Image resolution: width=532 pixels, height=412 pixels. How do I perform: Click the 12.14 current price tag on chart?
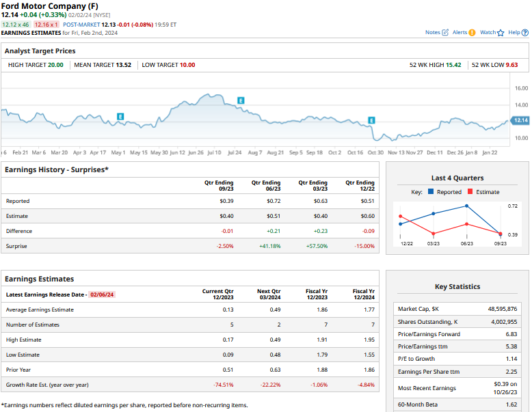[x=520, y=120]
